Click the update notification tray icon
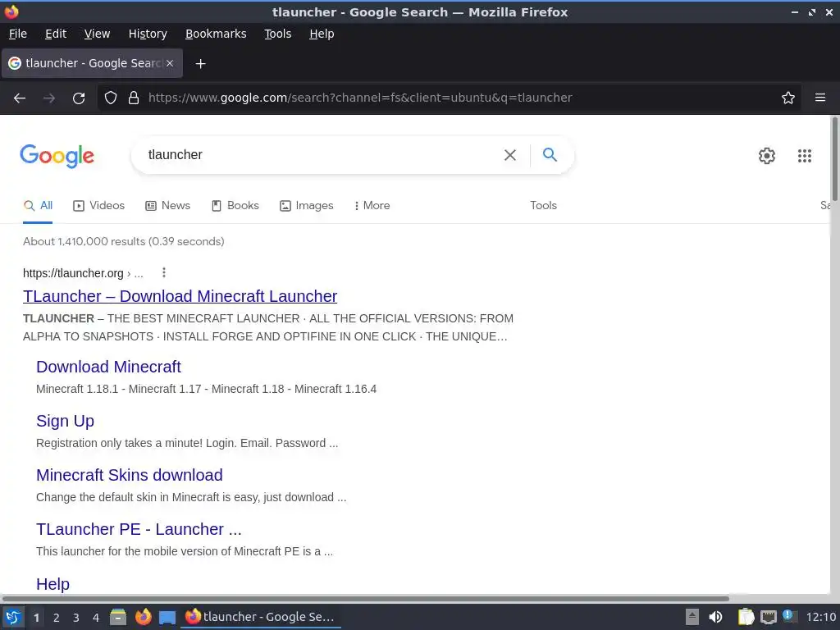Image resolution: width=840 pixels, height=630 pixels. pos(788,615)
